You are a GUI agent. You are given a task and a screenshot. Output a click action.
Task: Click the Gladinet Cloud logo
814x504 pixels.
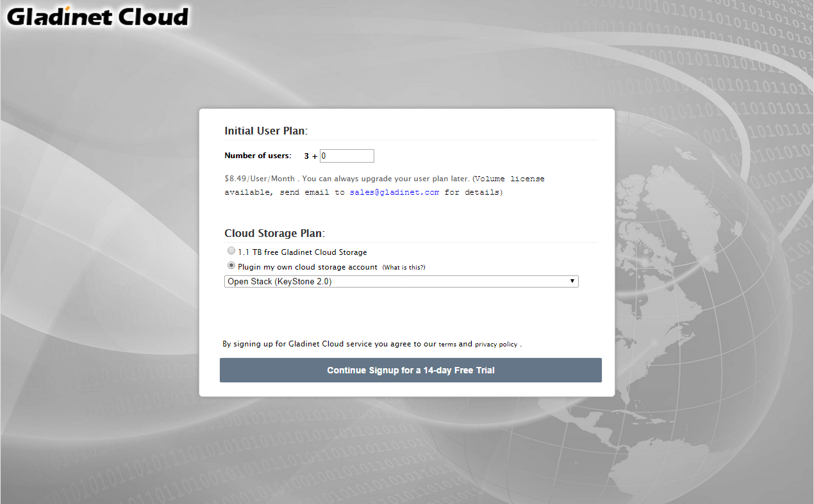pos(98,16)
